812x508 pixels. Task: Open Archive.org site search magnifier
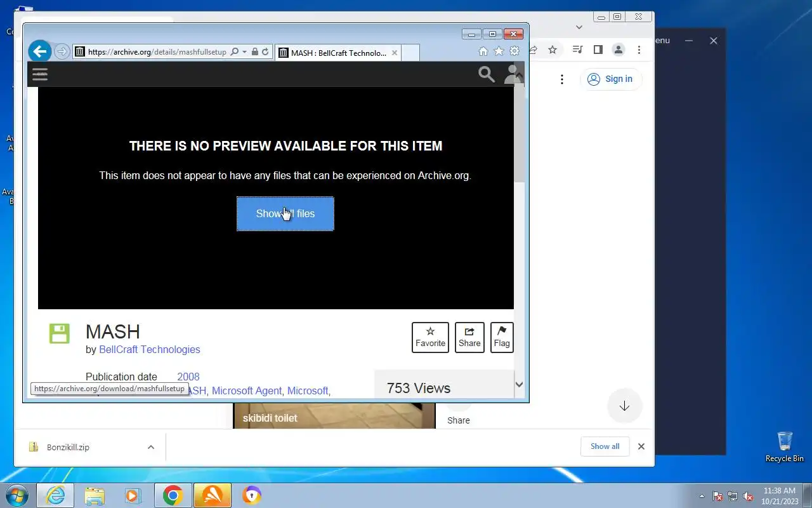pos(487,74)
